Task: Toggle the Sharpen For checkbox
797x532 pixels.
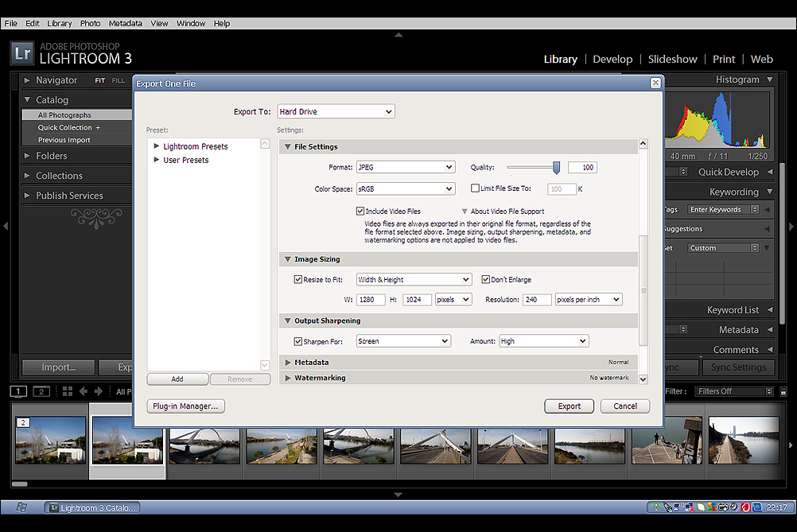Action: (x=298, y=341)
